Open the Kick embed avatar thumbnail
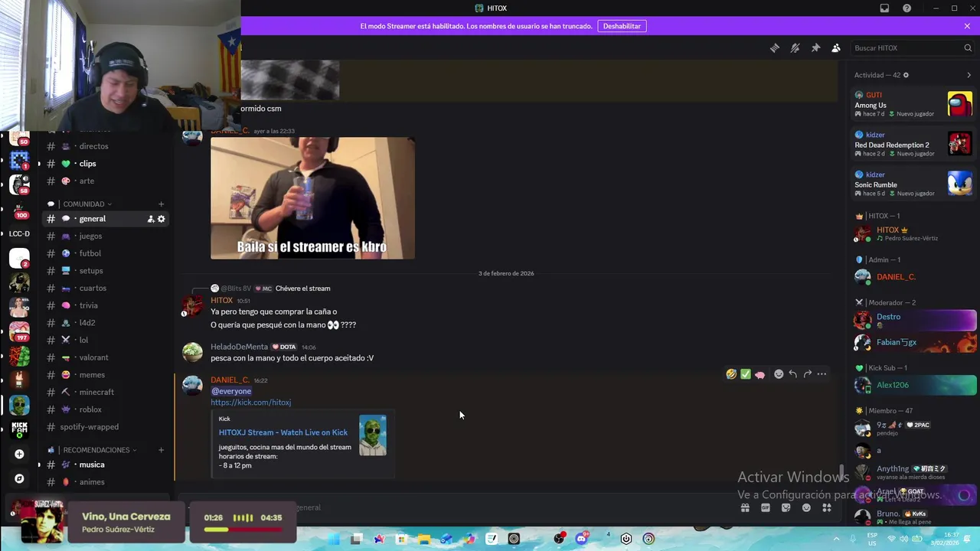Image resolution: width=980 pixels, height=551 pixels. point(373,435)
